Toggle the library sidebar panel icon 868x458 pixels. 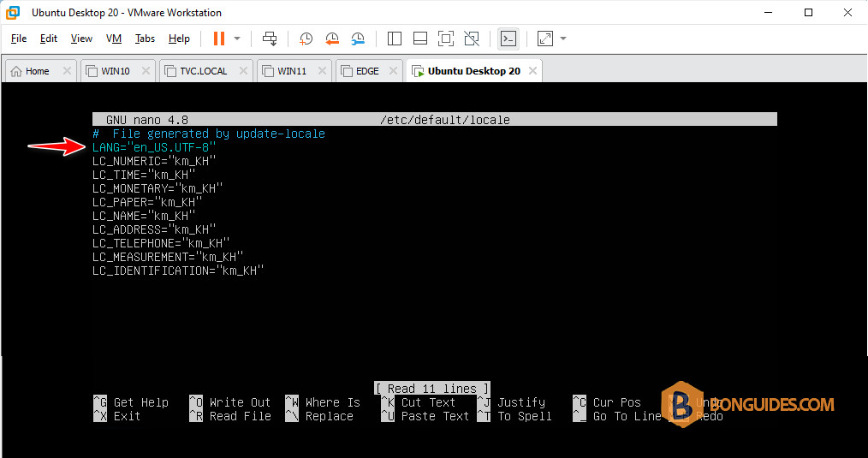coord(394,39)
